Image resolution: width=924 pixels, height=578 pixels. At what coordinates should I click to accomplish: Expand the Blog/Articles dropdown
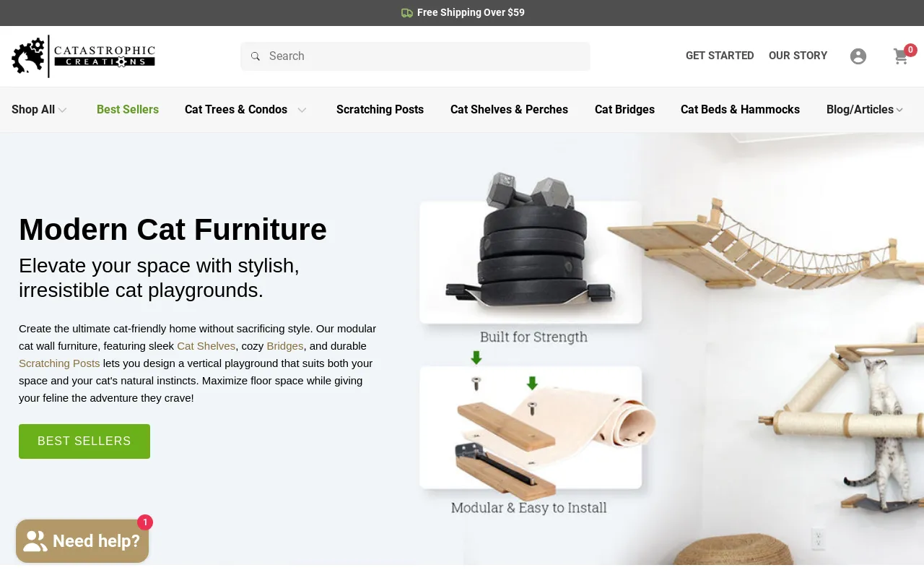click(865, 110)
